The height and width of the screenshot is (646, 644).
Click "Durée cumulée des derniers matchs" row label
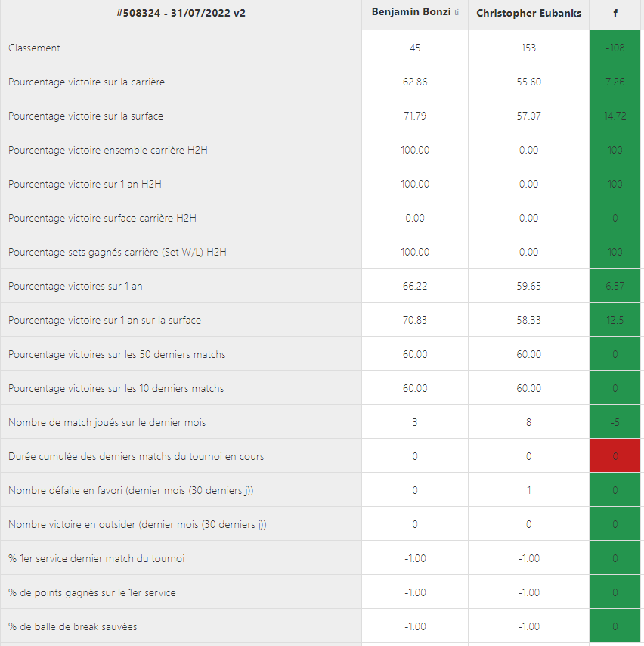pos(136,456)
